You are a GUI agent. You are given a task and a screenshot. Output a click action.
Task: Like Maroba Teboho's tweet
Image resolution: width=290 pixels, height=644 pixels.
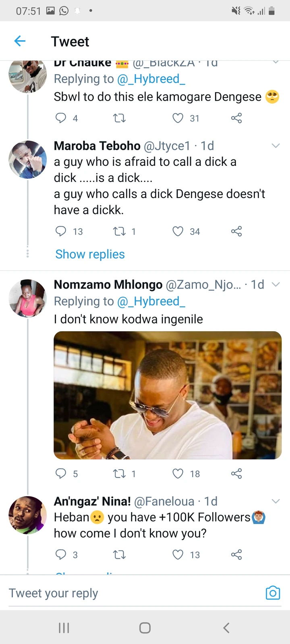click(x=178, y=231)
